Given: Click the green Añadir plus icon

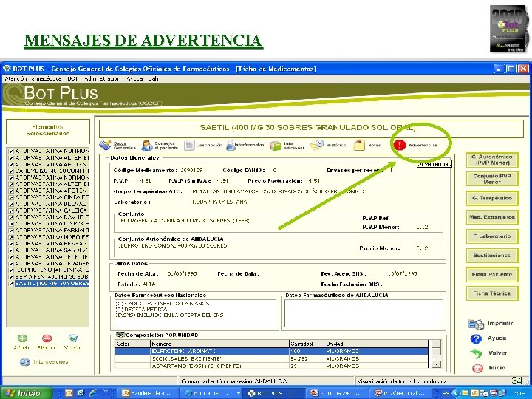Looking at the screenshot, I should pos(22,338).
